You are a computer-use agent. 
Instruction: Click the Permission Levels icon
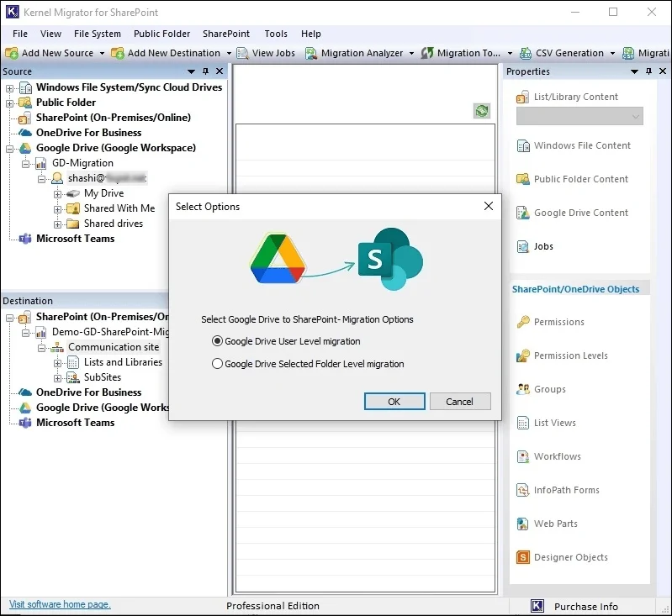pos(523,355)
